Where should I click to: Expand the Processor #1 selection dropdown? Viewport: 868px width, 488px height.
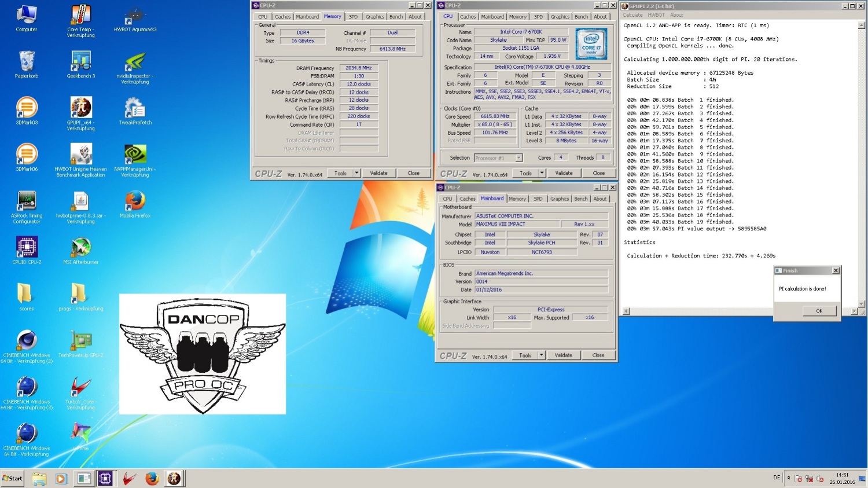(x=518, y=158)
